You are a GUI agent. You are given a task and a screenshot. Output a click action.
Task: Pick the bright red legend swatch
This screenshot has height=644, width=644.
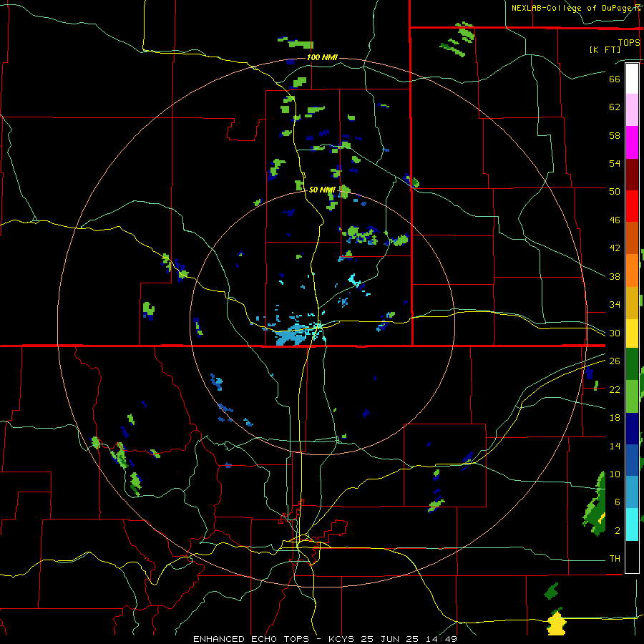pyautogui.click(x=632, y=206)
